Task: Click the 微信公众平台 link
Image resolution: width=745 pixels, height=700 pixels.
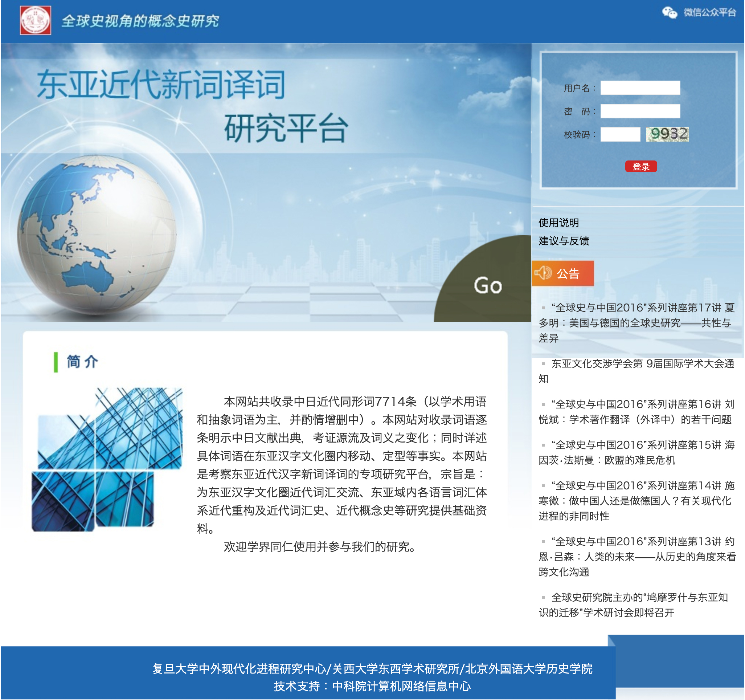Action: [710, 12]
